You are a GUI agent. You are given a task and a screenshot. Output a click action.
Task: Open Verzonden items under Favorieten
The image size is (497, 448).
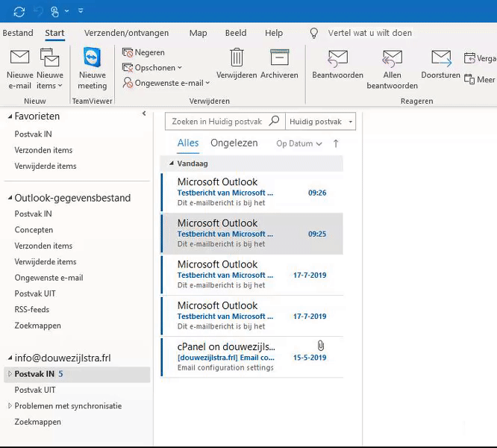coord(43,150)
